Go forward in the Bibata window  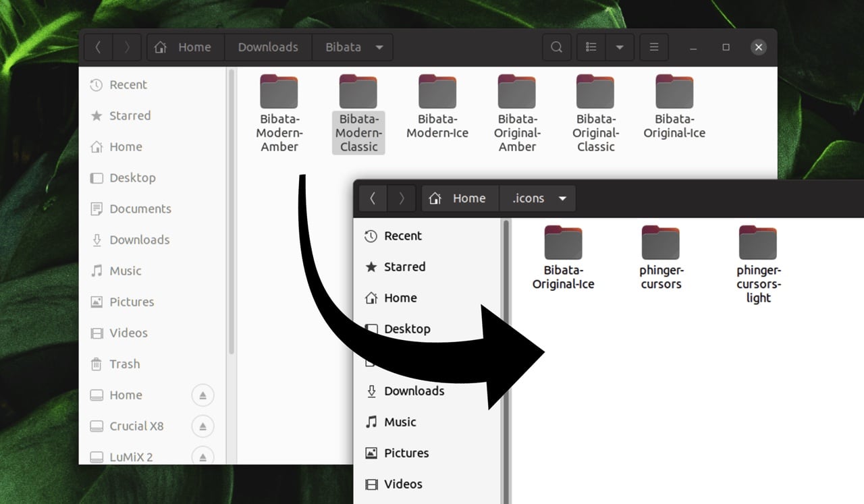pyautogui.click(x=126, y=47)
